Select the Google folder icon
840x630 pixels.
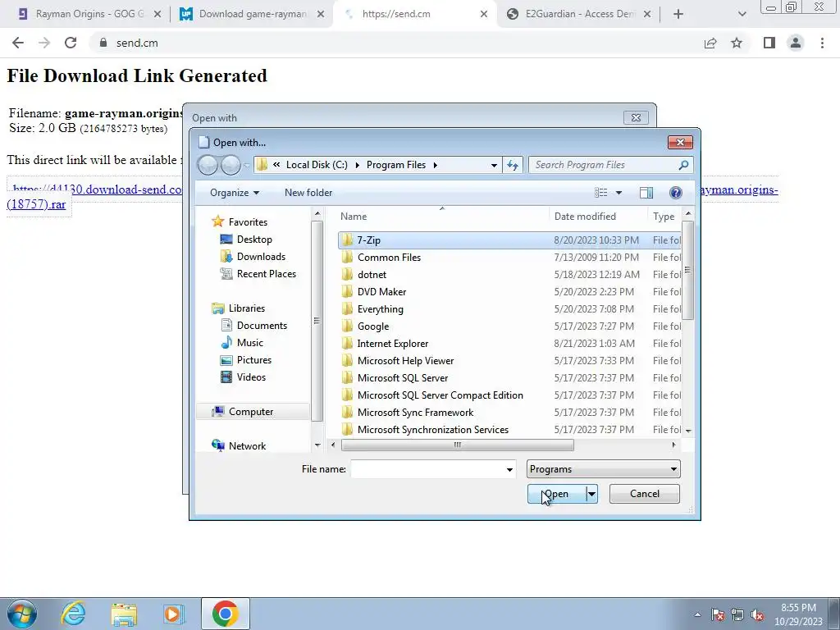tap(348, 326)
